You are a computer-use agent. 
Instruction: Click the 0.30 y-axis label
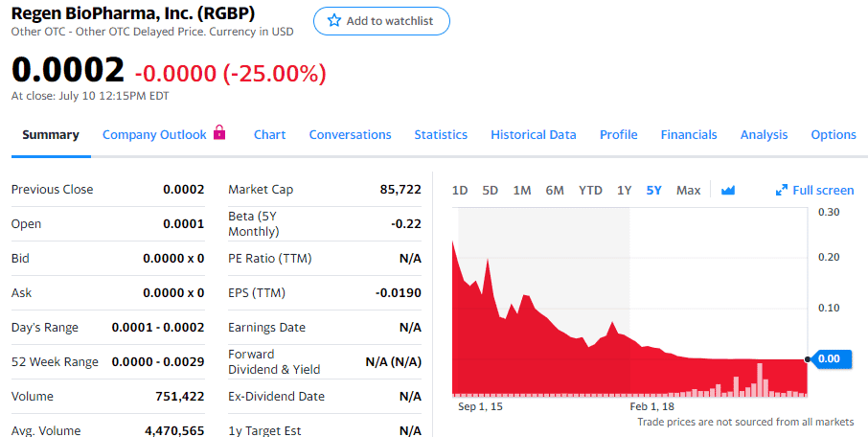pyautogui.click(x=829, y=212)
